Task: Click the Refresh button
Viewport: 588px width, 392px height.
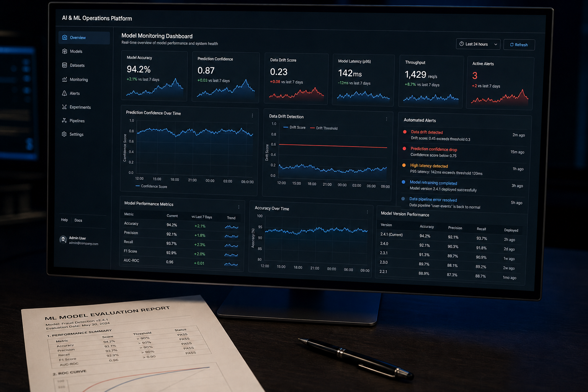Action: pos(519,45)
